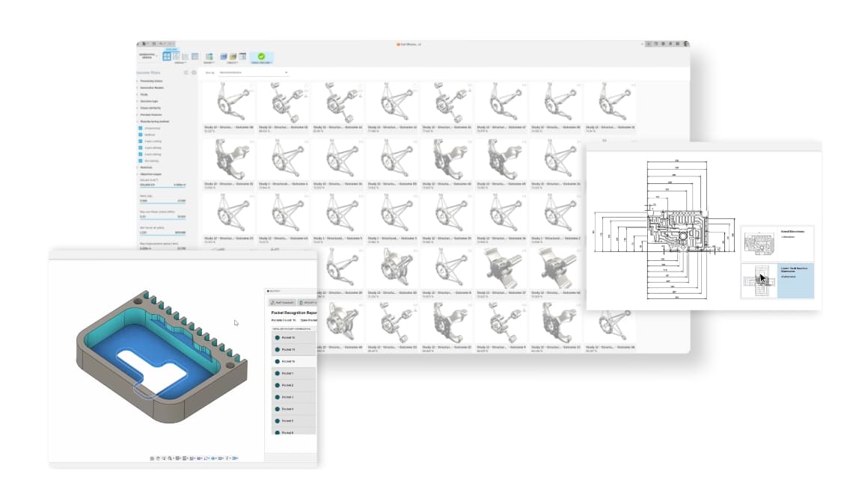This screenshot has height=504, width=841.
Task: Click an orbit icon in the CAM navigation bar
Action: coord(165,457)
